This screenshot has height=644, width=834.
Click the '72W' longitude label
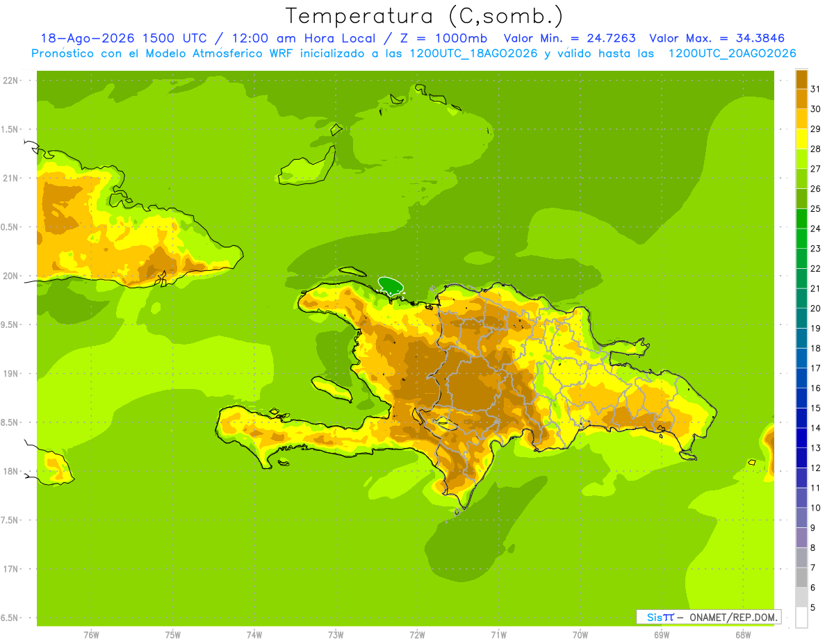point(417,635)
